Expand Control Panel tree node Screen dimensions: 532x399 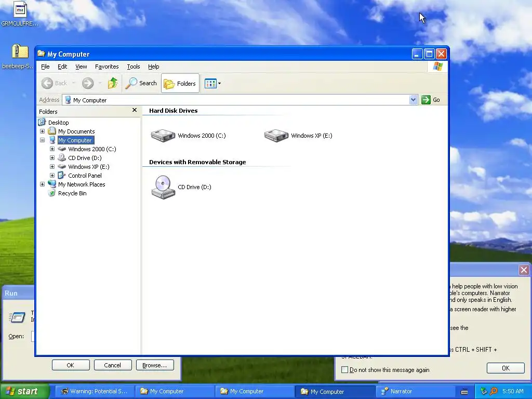(52, 176)
